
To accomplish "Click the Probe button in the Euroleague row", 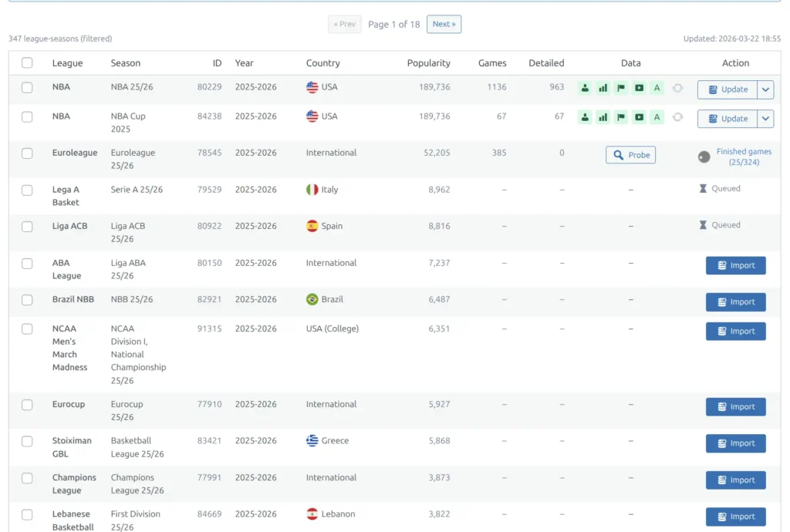I will click(631, 155).
